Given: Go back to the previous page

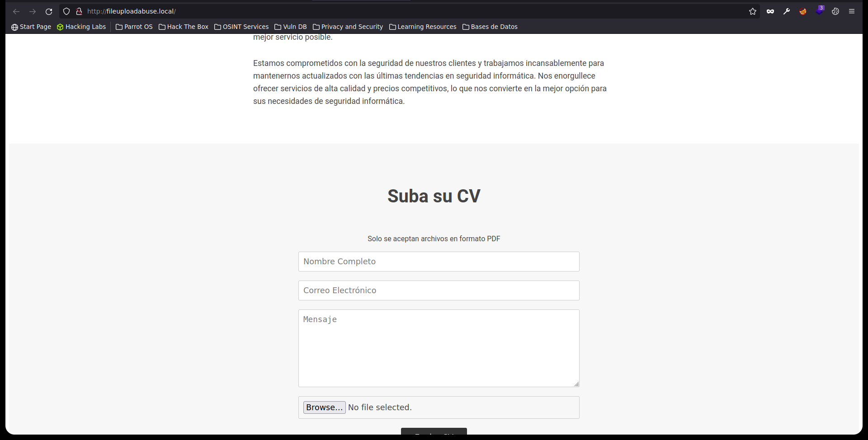Looking at the screenshot, I should tap(16, 11).
